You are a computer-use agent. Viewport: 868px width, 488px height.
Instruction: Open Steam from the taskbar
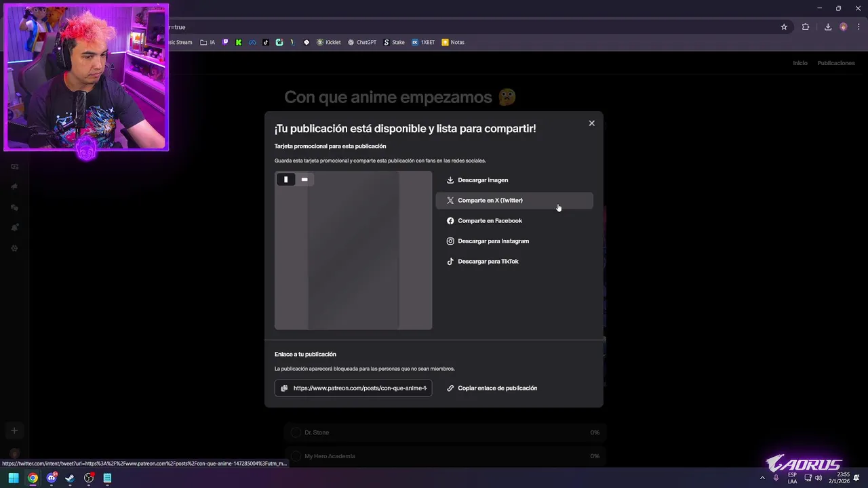point(70,478)
